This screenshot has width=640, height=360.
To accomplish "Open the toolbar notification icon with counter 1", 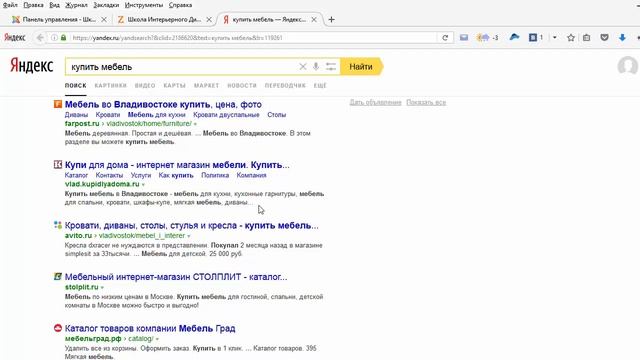I will pos(536,38).
